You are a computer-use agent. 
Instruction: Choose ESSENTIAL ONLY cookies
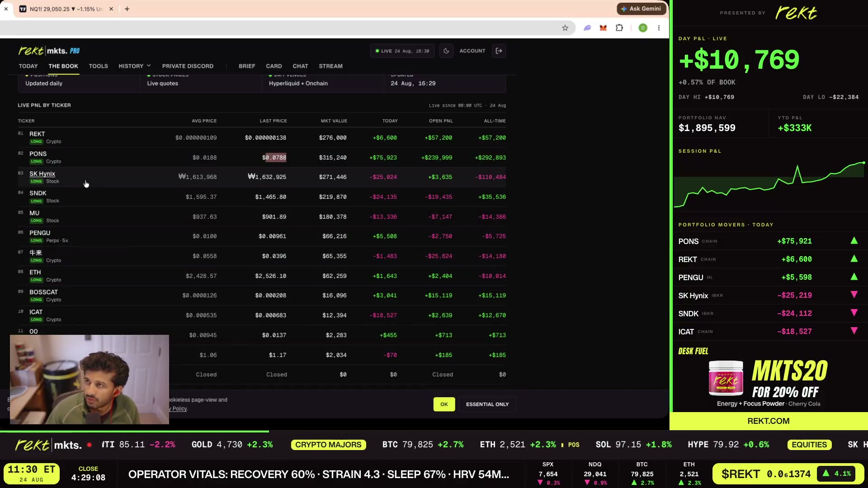tap(487, 404)
